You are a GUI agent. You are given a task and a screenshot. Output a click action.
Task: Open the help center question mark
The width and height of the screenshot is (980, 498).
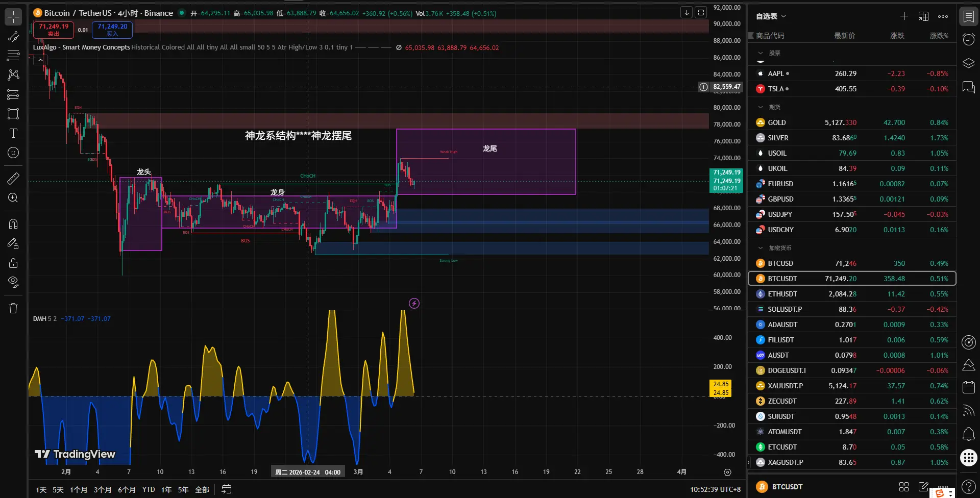pos(968,487)
